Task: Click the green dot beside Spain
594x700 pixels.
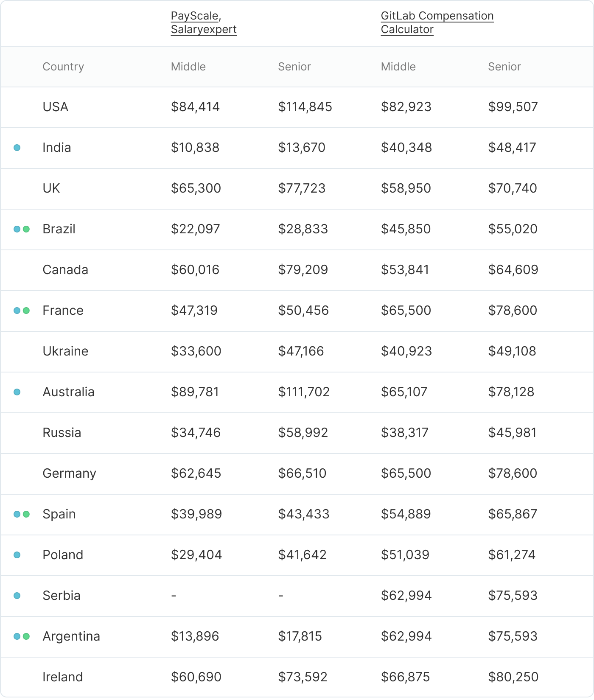Action: pyautogui.click(x=26, y=514)
